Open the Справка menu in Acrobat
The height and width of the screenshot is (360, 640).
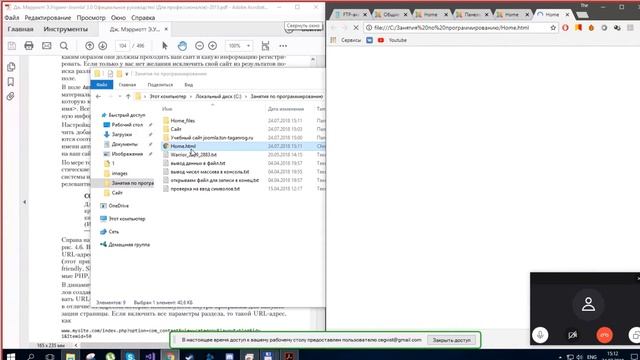click(x=143, y=18)
